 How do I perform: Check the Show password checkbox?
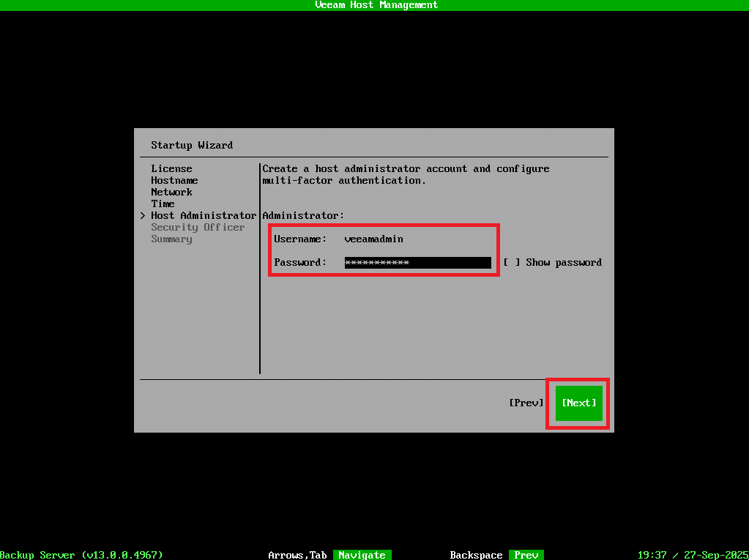[x=512, y=262]
